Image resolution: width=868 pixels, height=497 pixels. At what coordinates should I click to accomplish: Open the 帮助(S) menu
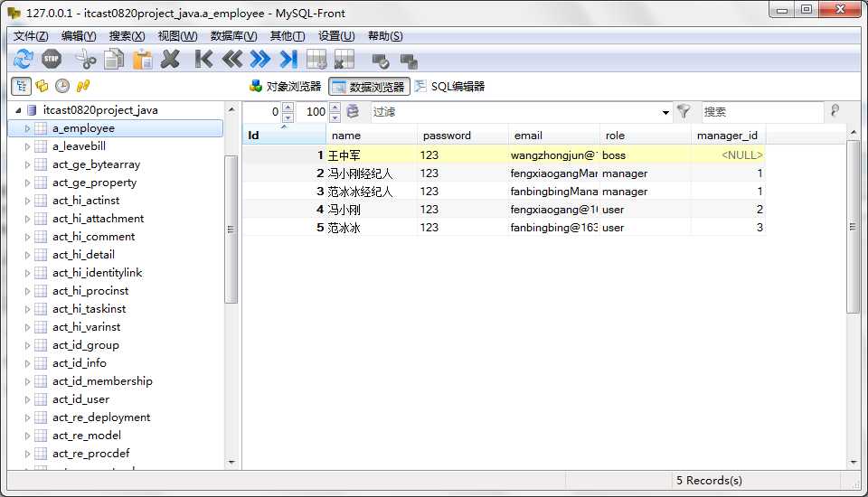click(385, 36)
